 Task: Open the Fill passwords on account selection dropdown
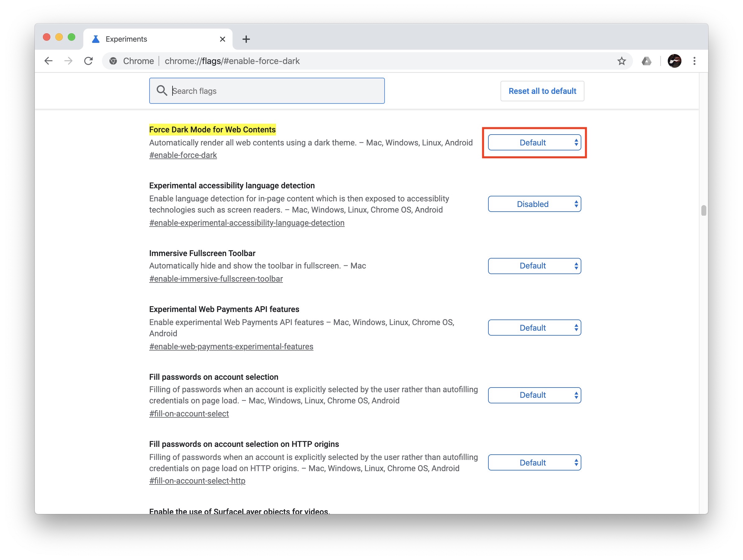[534, 395]
